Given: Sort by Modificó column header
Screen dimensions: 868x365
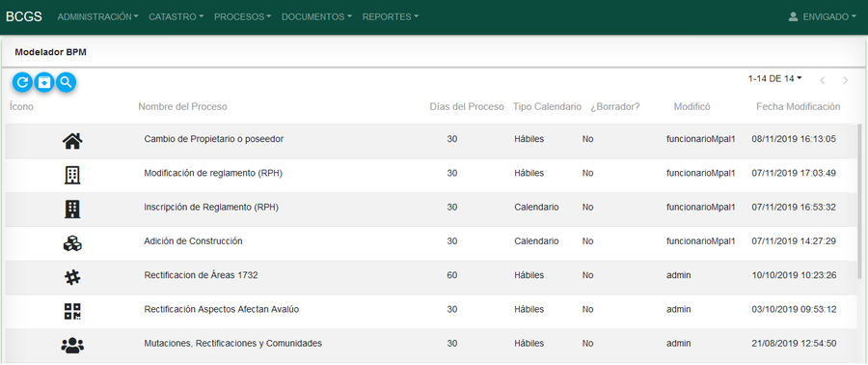Looking at the screenshot, I should (x=692, y=107).
